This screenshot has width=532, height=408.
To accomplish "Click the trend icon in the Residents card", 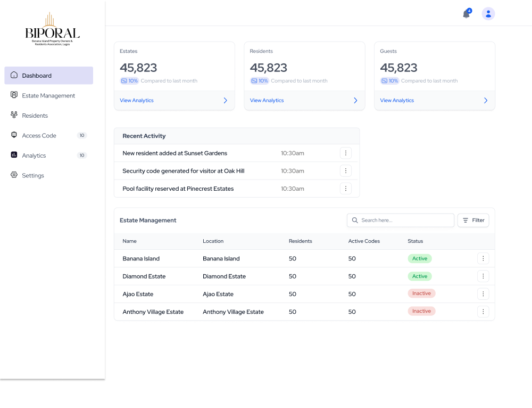I will [x=254, y=81].
